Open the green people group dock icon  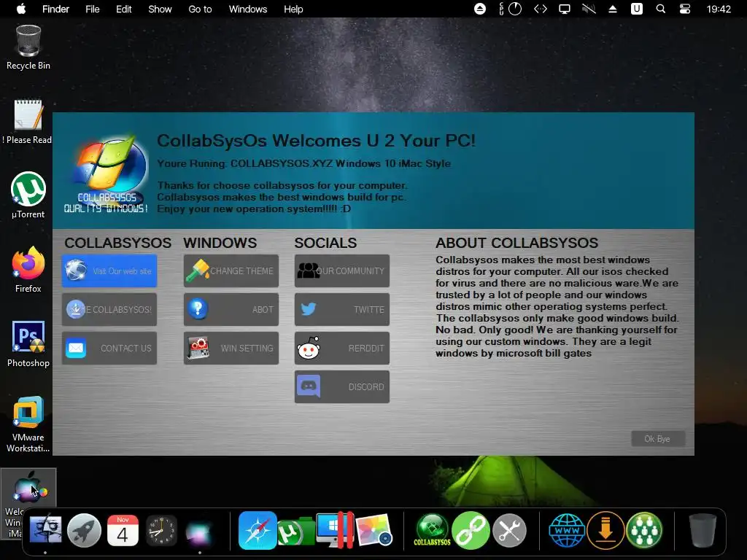(644, 530)
